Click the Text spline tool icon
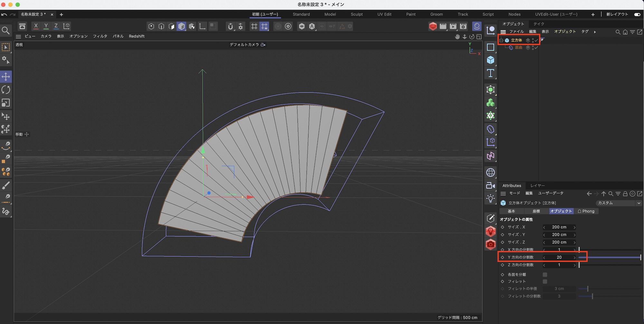644x324 pixels. click(490, 73)
